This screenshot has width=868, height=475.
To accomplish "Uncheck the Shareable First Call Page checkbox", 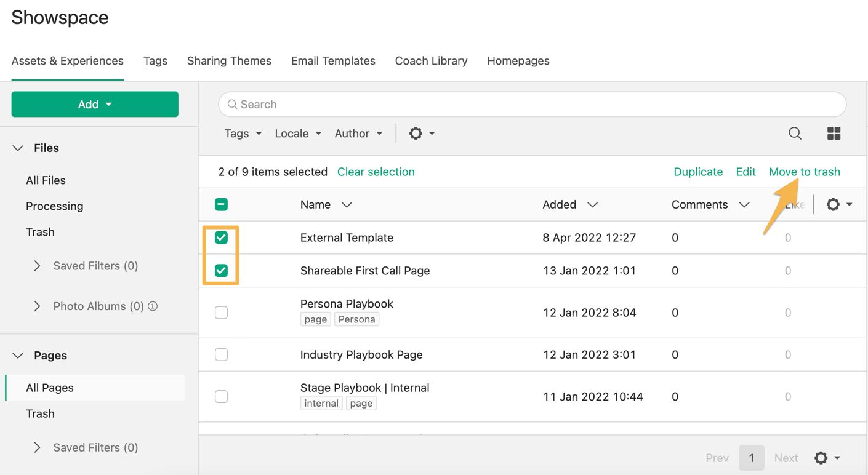I will (221, 271).
